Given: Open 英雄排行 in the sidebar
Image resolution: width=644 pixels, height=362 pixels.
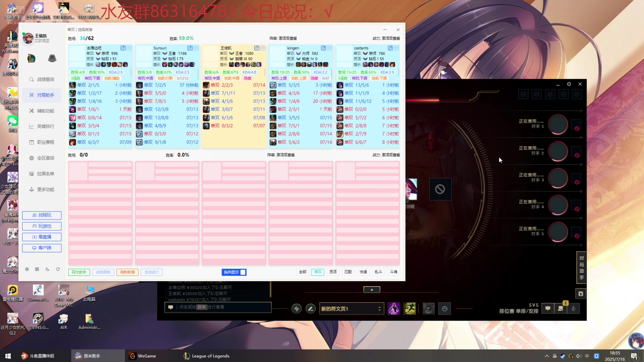Looking at the screenshot, I should 42,126.
